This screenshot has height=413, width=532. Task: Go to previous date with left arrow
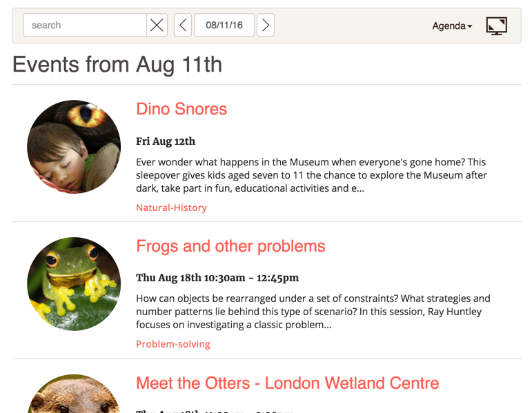point(183,25)
